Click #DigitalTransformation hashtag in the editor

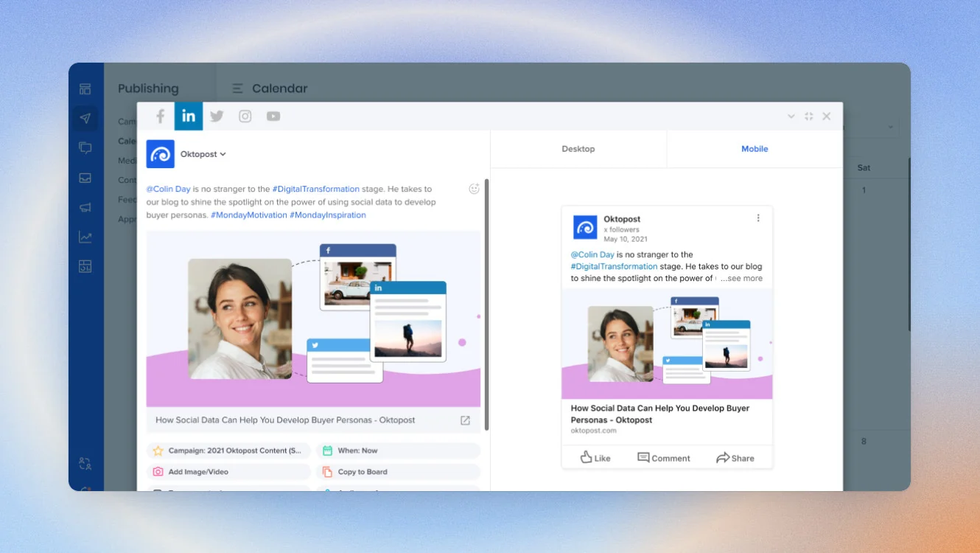point(316,189)
